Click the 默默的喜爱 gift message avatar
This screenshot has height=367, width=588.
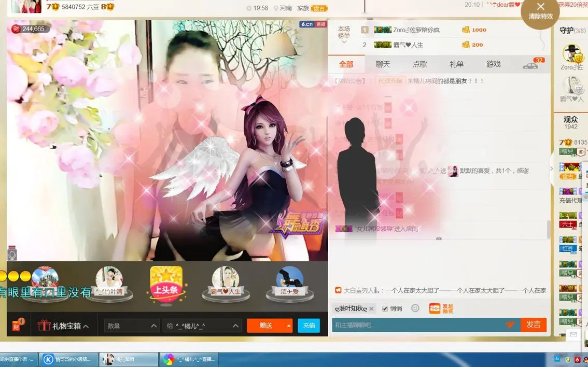pyautogui.click(x=453, y=171)
